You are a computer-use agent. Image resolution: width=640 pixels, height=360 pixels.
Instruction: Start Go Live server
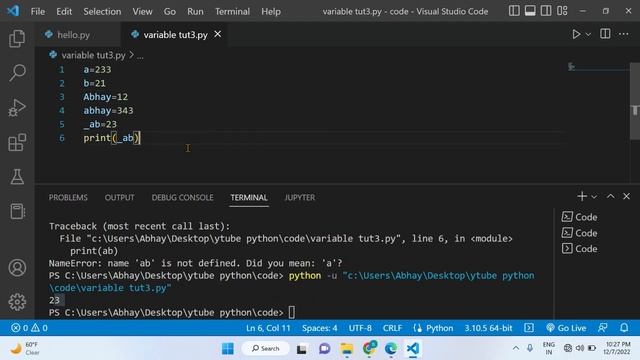[566, 328]
